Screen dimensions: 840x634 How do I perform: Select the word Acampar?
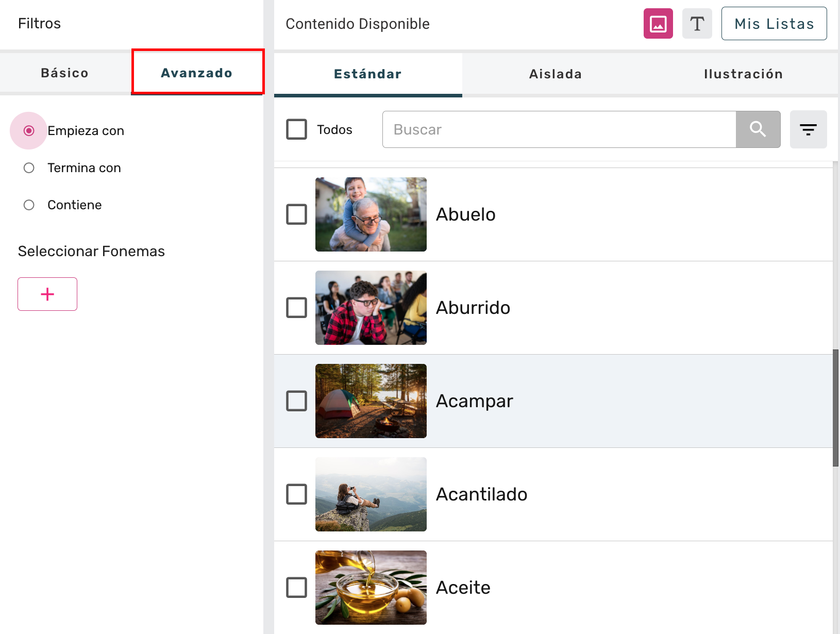475,401
